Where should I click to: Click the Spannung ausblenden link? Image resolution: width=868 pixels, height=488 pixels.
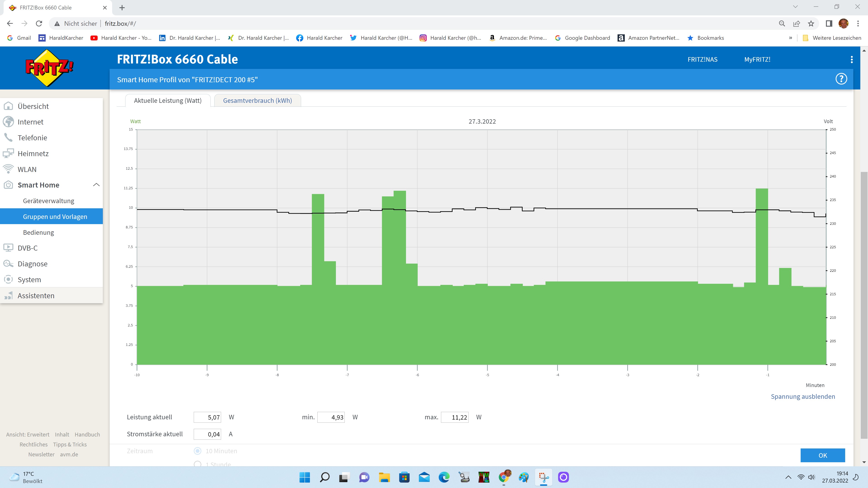(803, 396)
